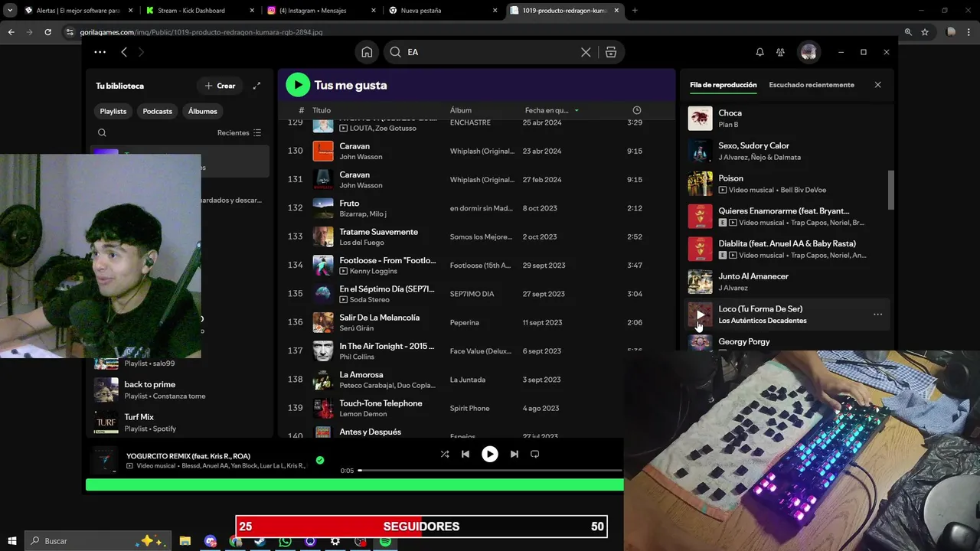Screen dimensions: 980x551
Task: Open artist Los del Fuego link
Action: coord(363,243)
